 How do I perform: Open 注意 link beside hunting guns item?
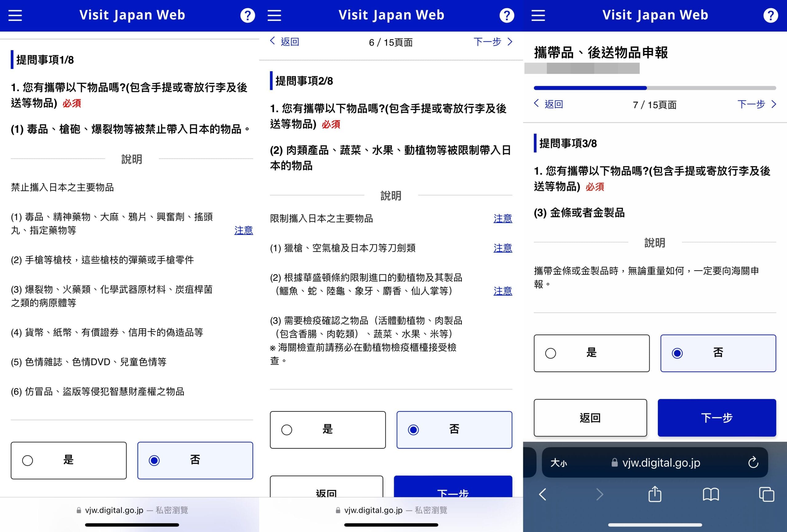[503, 248]
